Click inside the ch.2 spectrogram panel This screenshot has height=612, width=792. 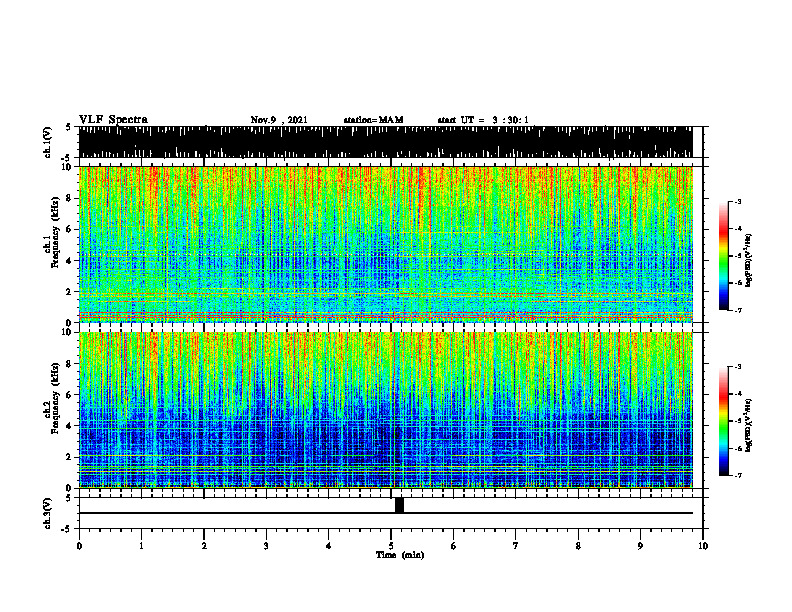[x=385, y=410]
